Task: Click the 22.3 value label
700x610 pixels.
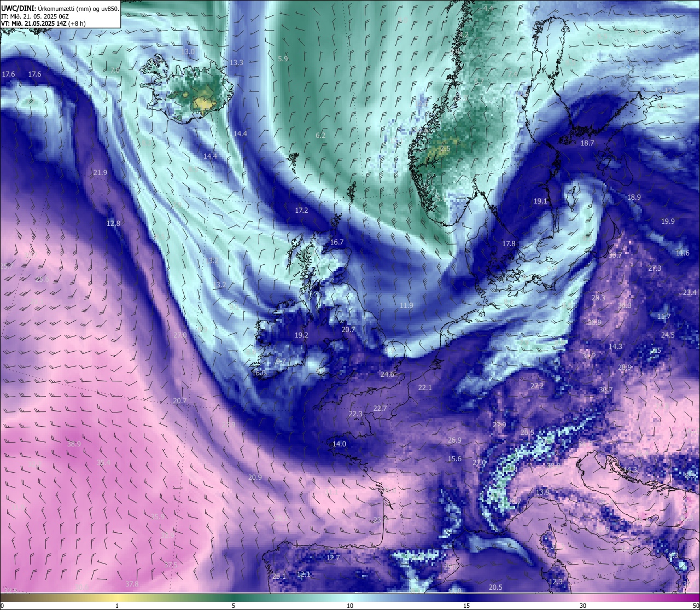Action: [x=355, y=414]
